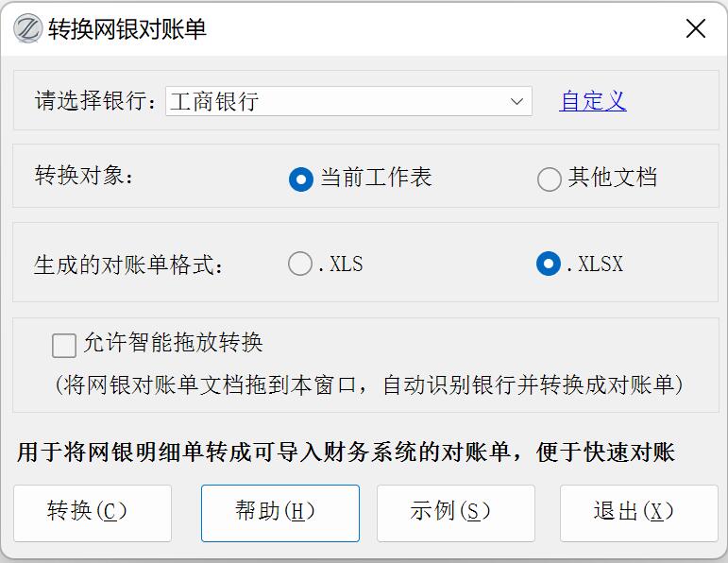Screen dimensions: 728x563
Task: Click the app logo in title bar
Action: (27, 28)
